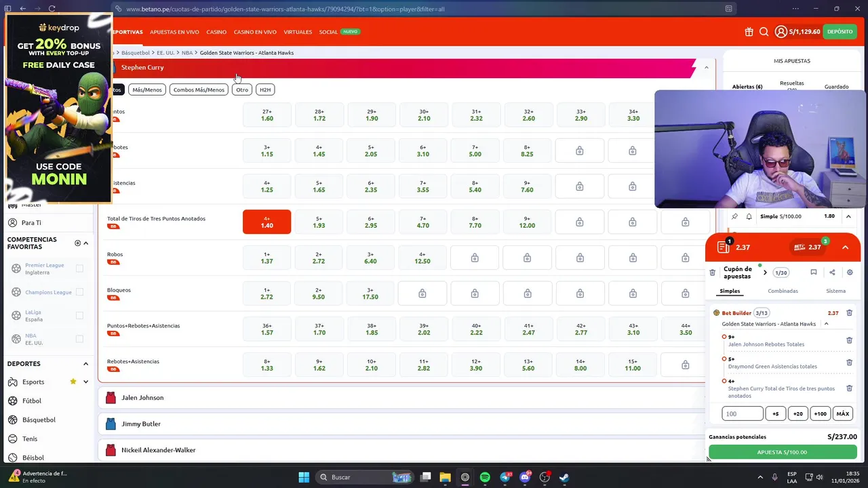Delete the whole bet slip with trash icon beside Cupón de apuestas
This screenshot has height=488, width=868.
tap(712, 272)
